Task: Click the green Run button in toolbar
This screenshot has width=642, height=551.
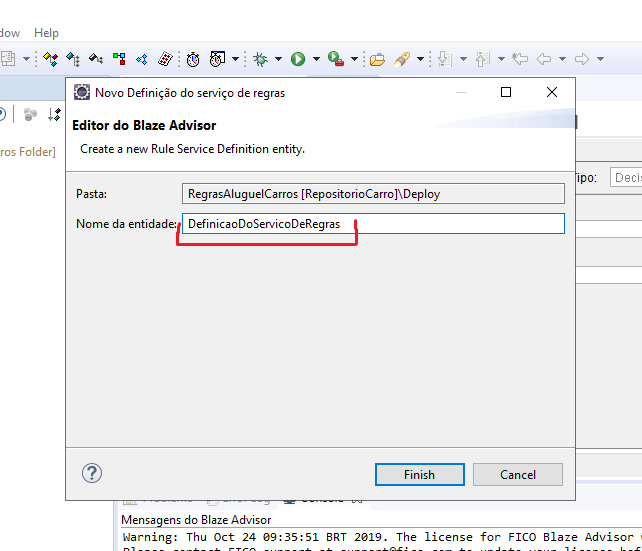Action: coord(298,59)
